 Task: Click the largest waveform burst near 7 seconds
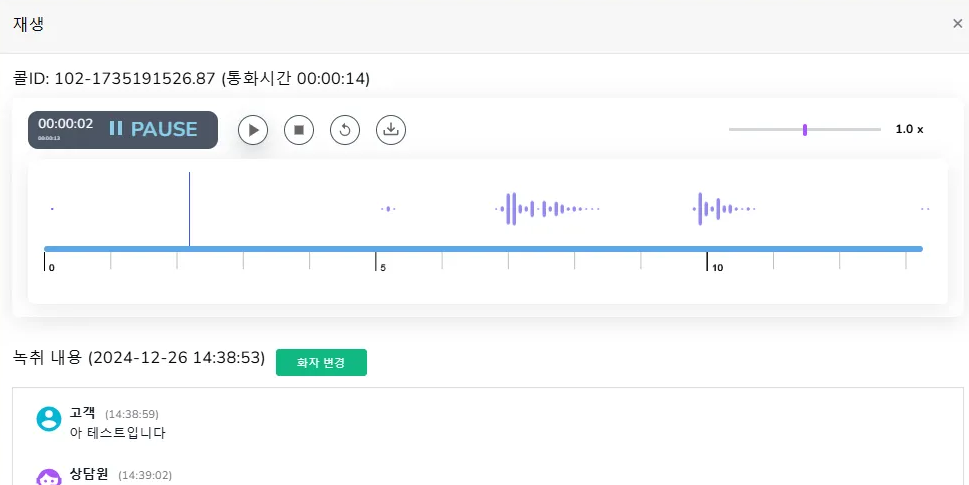(512, 209)
